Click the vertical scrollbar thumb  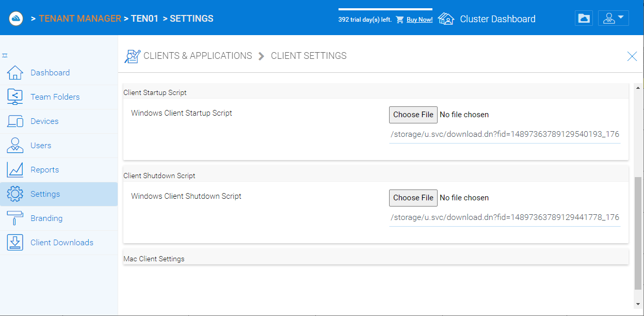[638, 233]
